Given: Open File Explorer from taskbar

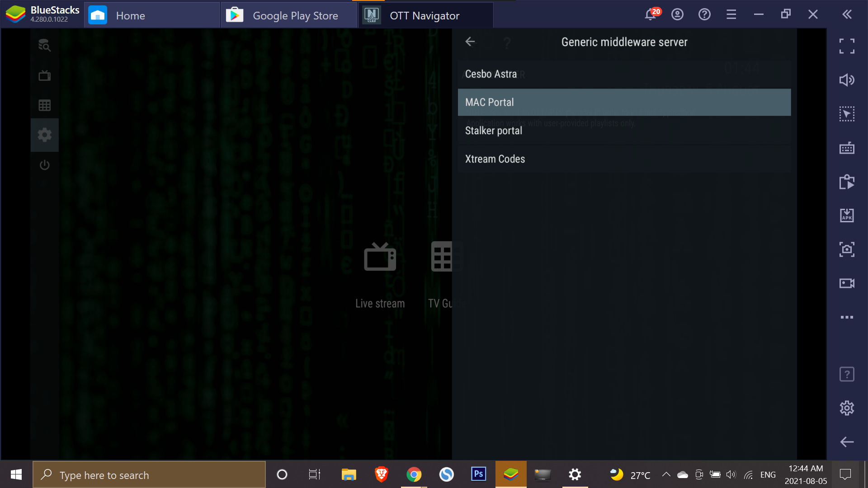Looking at the screenshot, I should click(x=349, y=474).
